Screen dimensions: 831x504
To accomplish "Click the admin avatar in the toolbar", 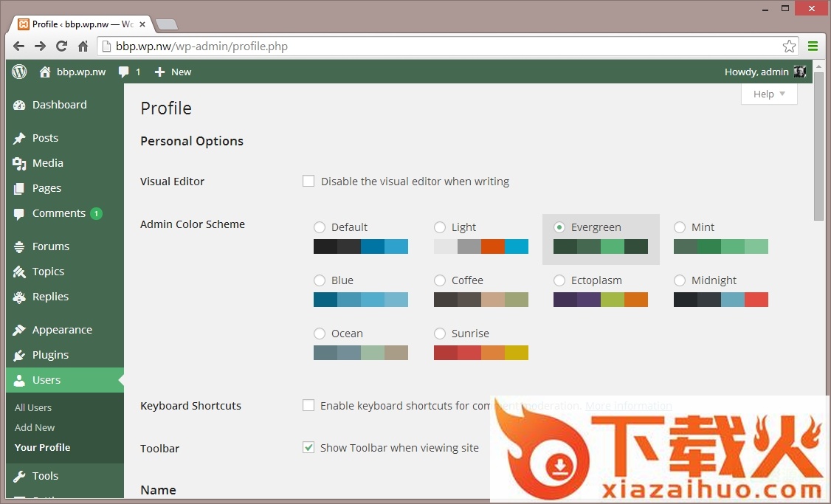I will click(800, 72).
